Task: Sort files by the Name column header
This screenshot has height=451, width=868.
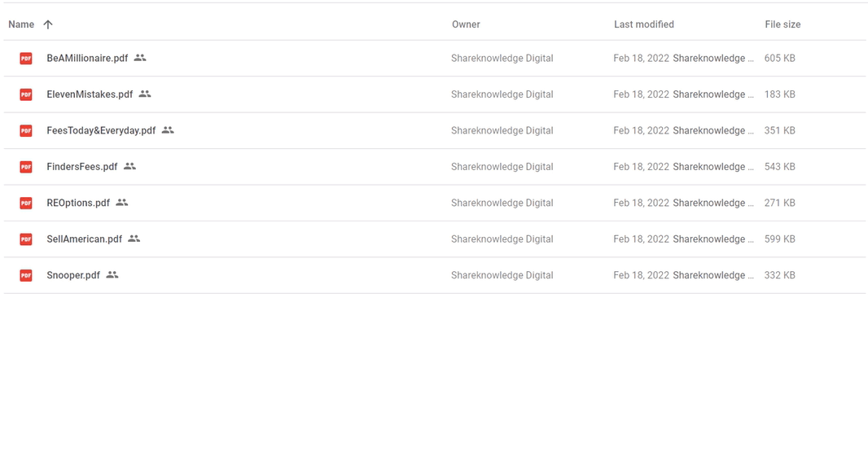Action: (21, 24)
